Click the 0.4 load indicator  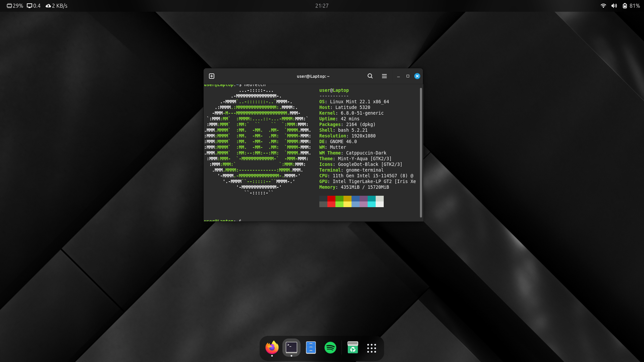click(x=34, y=6)
